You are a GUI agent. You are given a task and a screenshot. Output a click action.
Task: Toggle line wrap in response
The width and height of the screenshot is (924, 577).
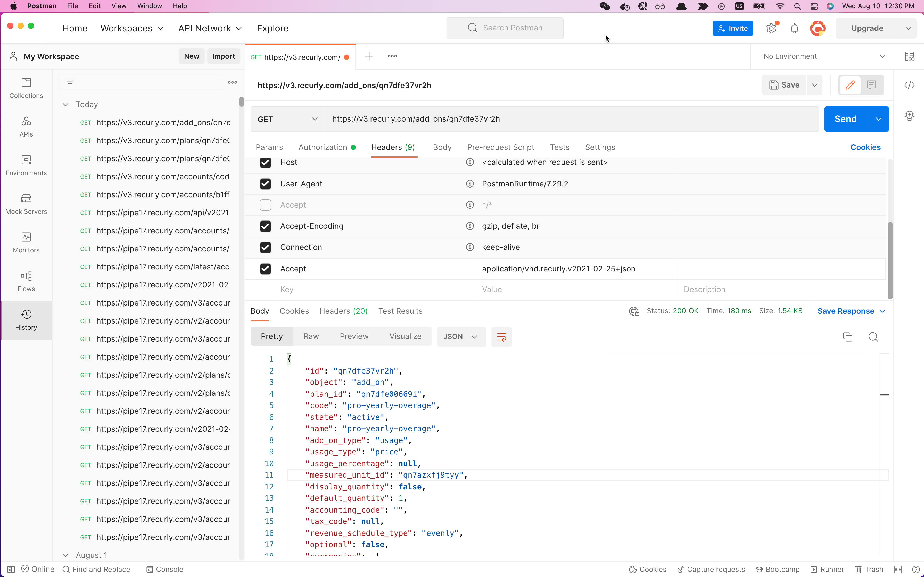pyautogui.click(x=501, y=337)
